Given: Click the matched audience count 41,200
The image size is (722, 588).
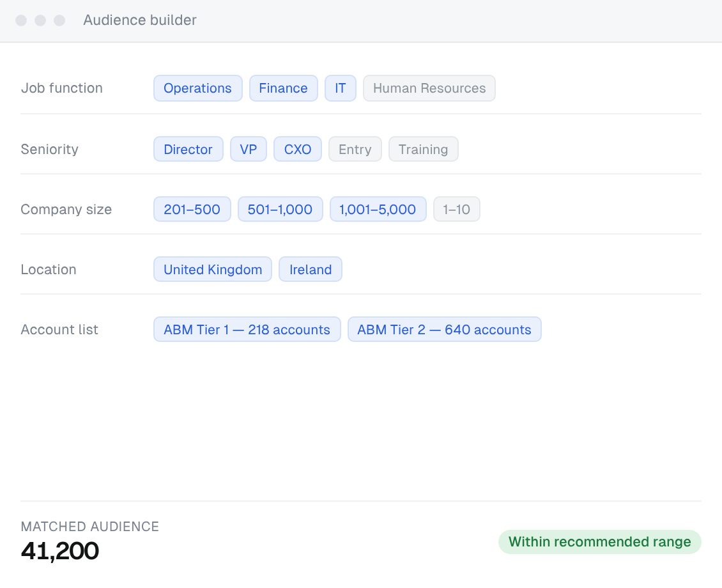Looking at the screenshot, I should [60, 551].
